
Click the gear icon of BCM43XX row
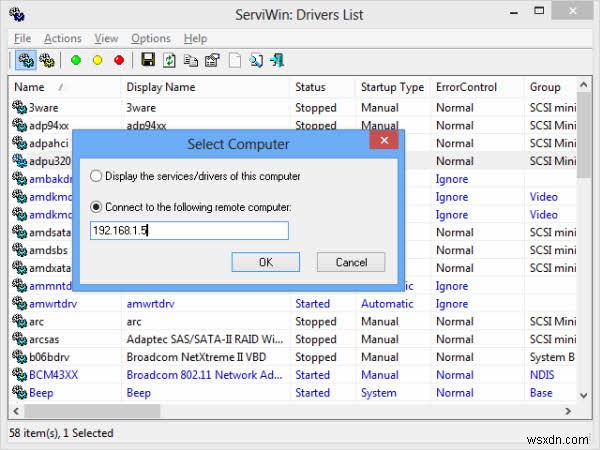pos(19,375)
